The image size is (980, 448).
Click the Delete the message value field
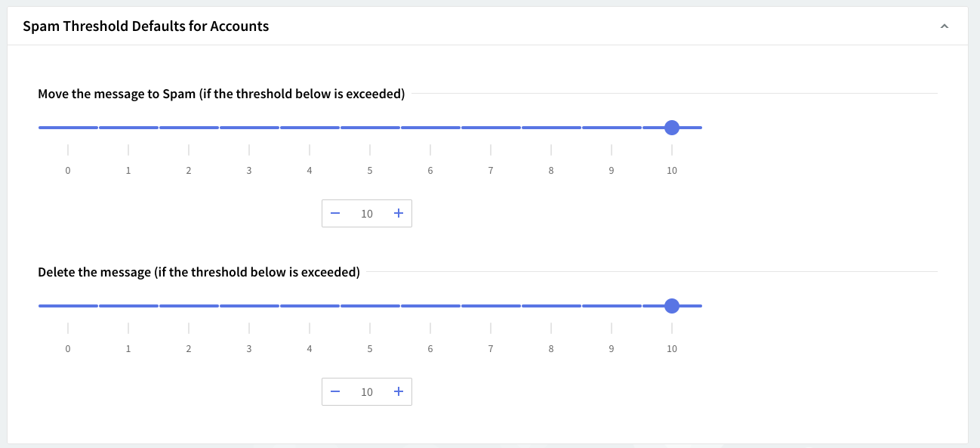click(367, 392)
